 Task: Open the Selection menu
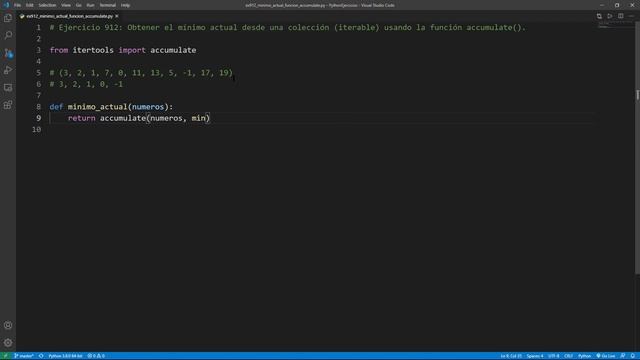coord(47,5)
